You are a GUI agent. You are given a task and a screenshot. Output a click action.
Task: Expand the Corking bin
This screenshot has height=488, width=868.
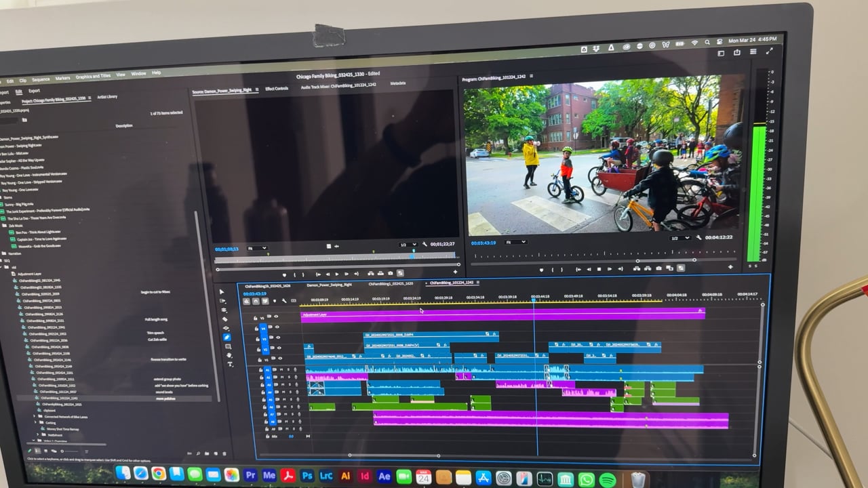36,423
